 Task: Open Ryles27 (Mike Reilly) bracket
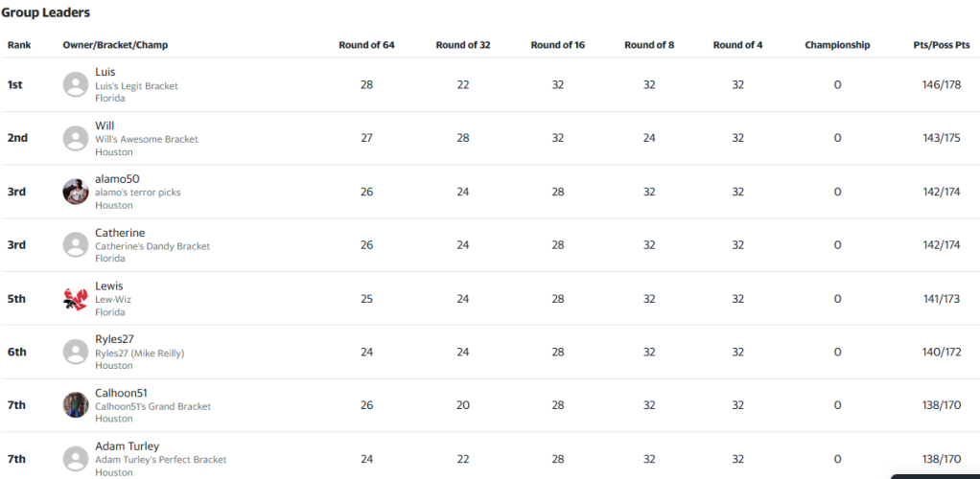[139, 353]
